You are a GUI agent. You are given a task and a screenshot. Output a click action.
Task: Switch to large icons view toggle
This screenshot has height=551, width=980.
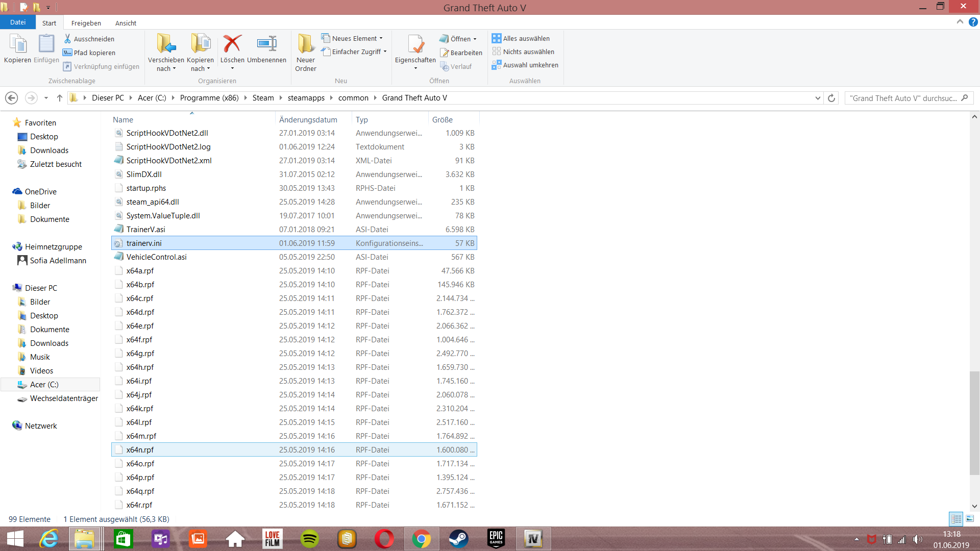coord(970,519)
